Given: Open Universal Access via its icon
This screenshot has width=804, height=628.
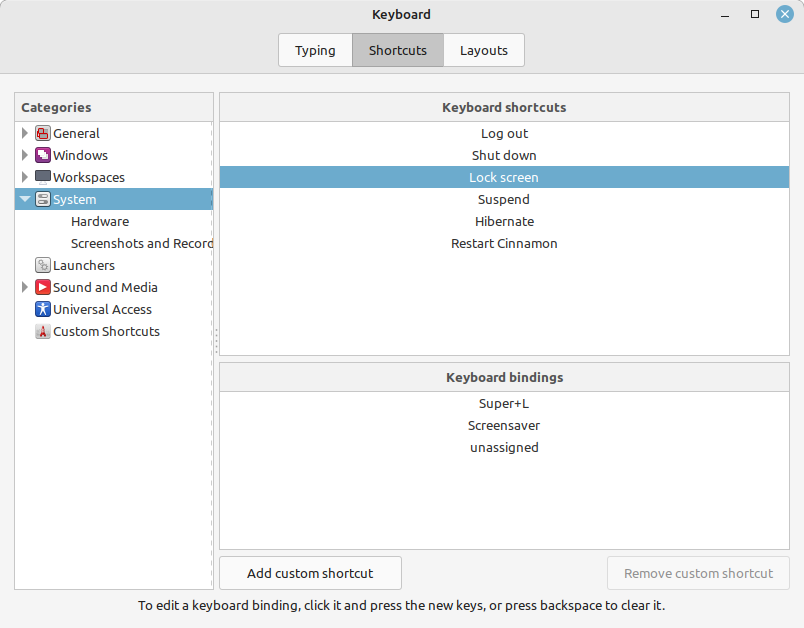Looking at the screenshot, I should coord(43,309).
